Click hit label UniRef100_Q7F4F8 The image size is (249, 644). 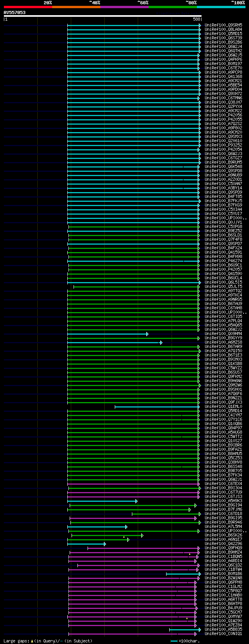[x=223, y=239]
